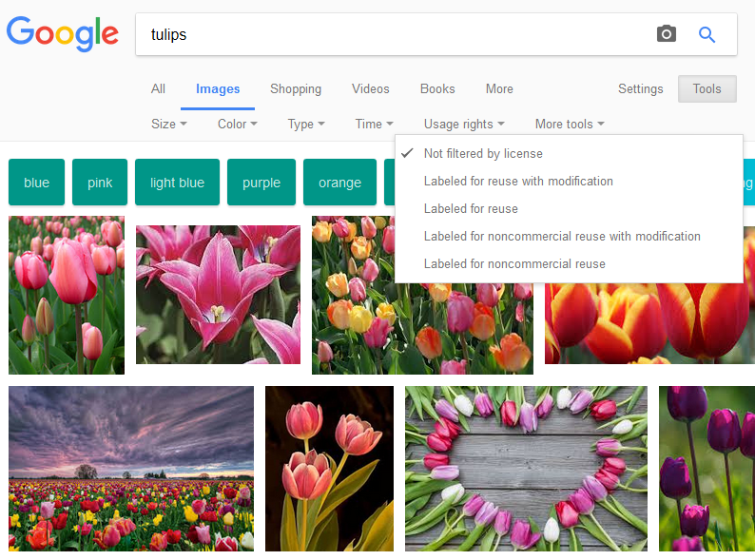Toggle the Tools button
Screen dimensions: 755x560
tap(707, 88)
